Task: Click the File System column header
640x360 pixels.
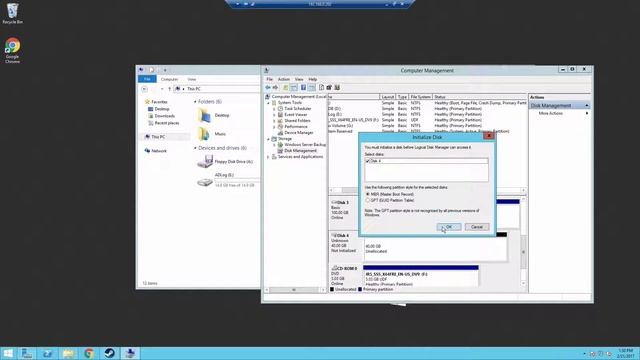Action: [421, 97]
